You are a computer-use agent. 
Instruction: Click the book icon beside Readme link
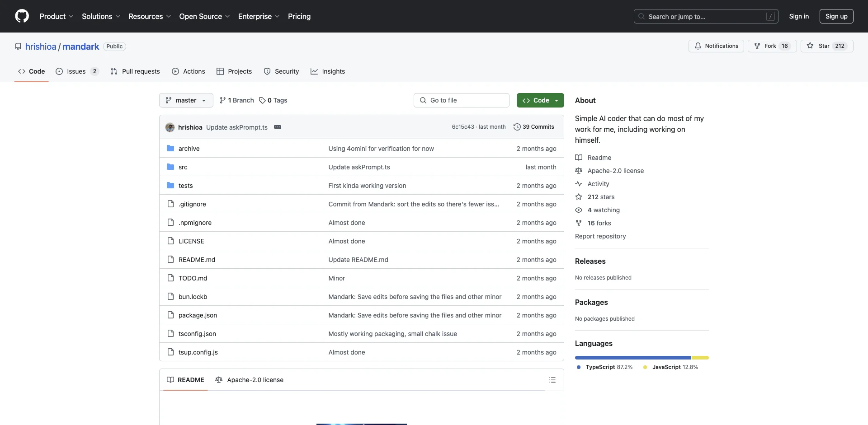(x=579, y=158)
